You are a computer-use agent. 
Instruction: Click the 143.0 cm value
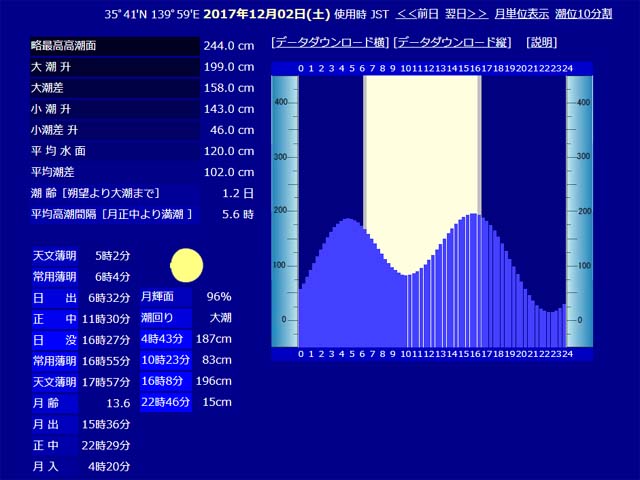click(x=229, y=109)
